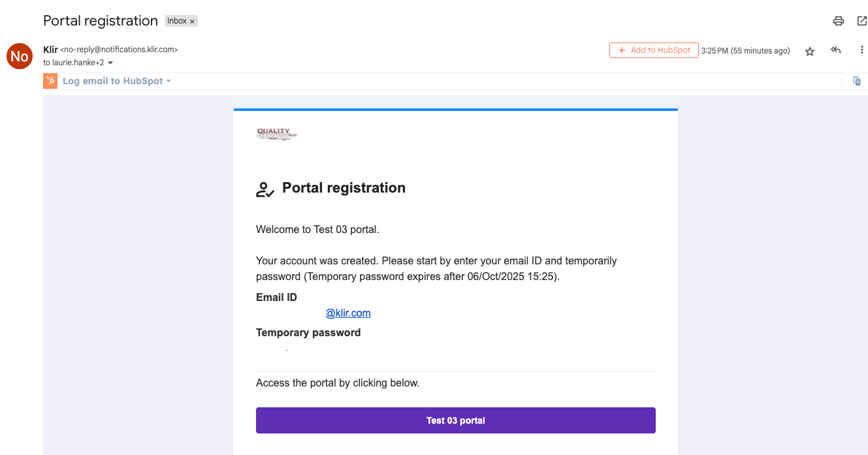The width and height of the screenshot is (868, 455).
Task: Reply to the Klir email
Action: click(x=835, y=50)
